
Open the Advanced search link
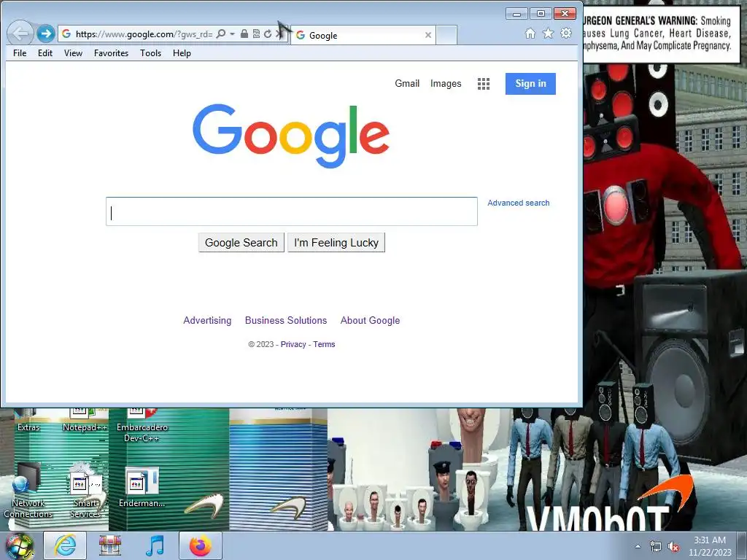tap(519, 203)
